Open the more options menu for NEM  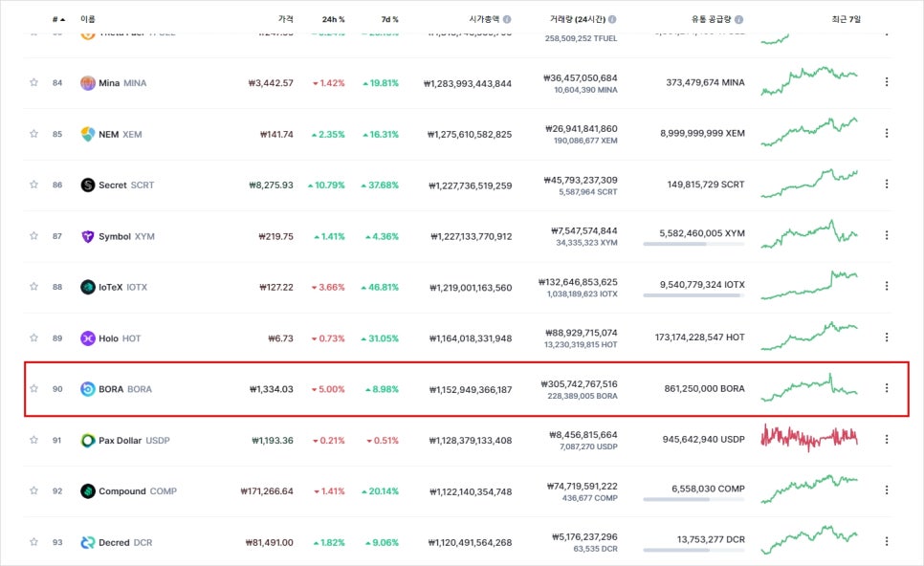887,133
